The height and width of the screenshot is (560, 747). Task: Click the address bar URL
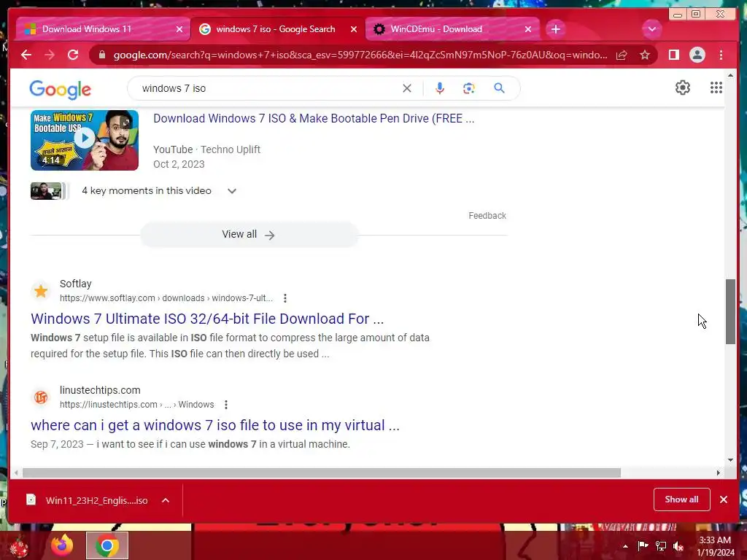(x=360, y=55)
